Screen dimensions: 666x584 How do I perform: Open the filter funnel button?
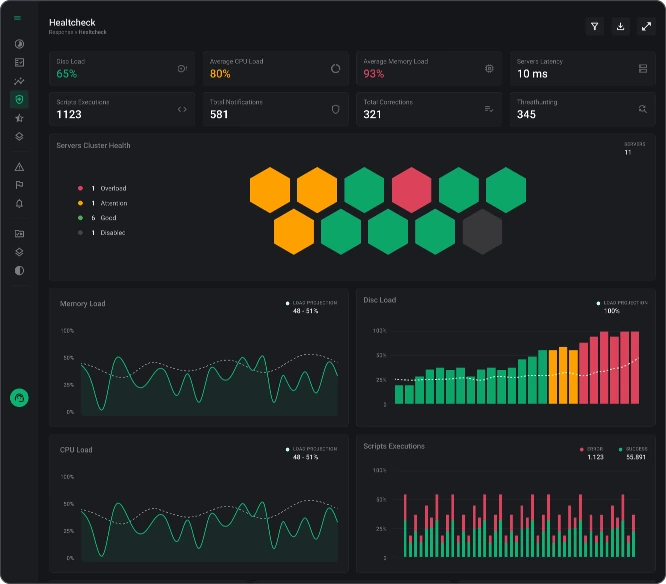point(595,26)
